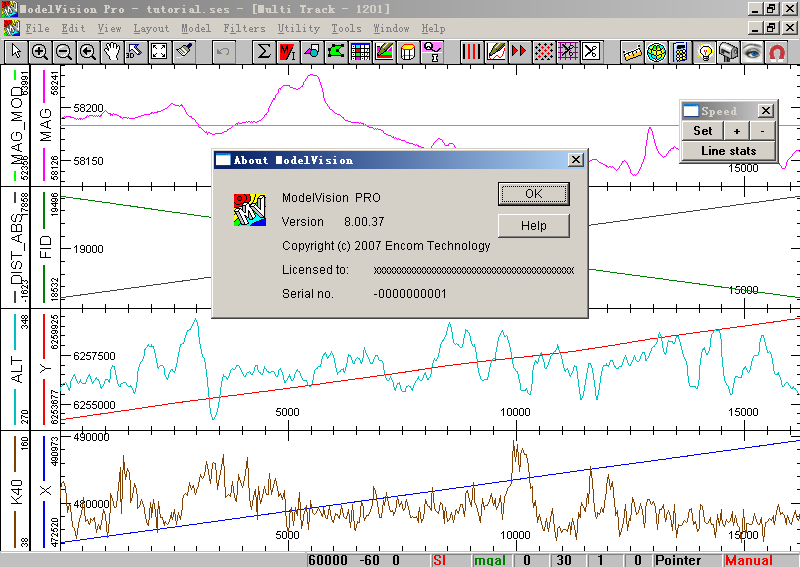Click the previous zoom magnifier icon
The height and width of the screenshot is (567, 800).
88,52
